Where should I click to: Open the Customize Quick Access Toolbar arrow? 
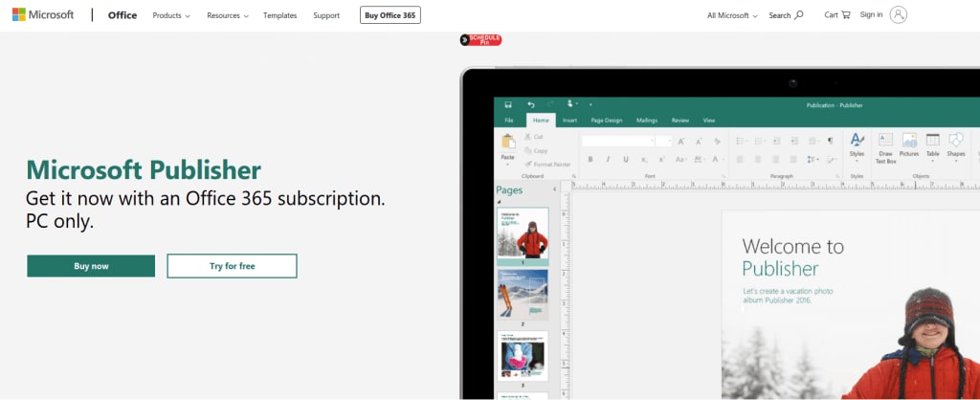590,105
